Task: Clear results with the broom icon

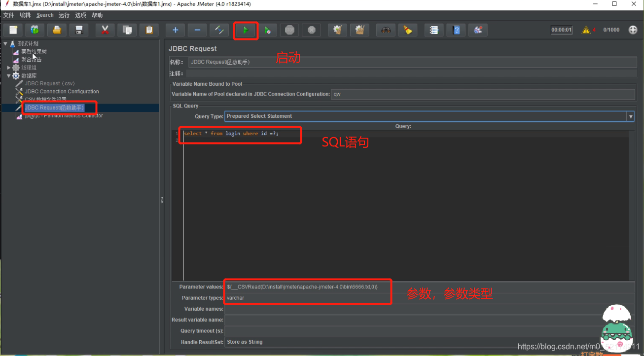Action: coord(337,30)
